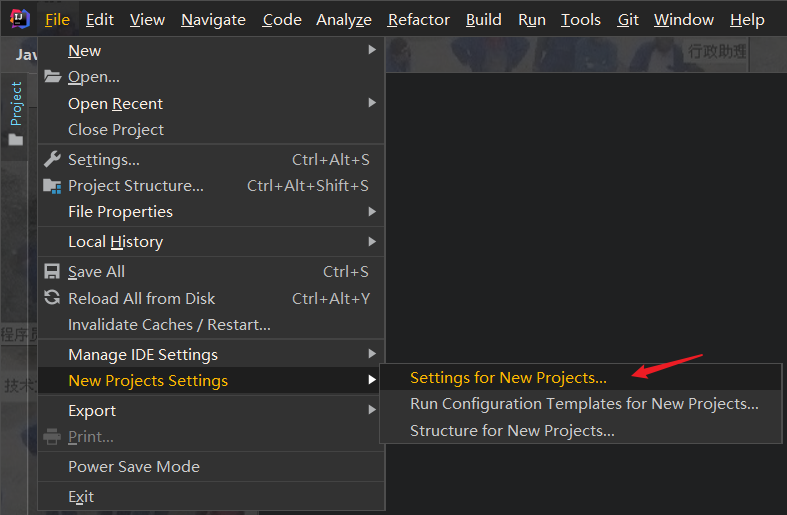
Task: Open Settings for New Projects
Action: tap(508, 378)
